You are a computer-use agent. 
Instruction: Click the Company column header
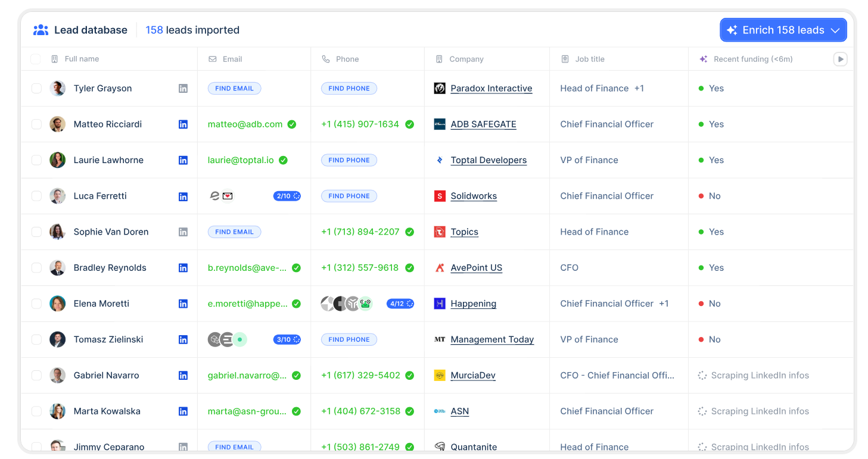pos(466,59)
